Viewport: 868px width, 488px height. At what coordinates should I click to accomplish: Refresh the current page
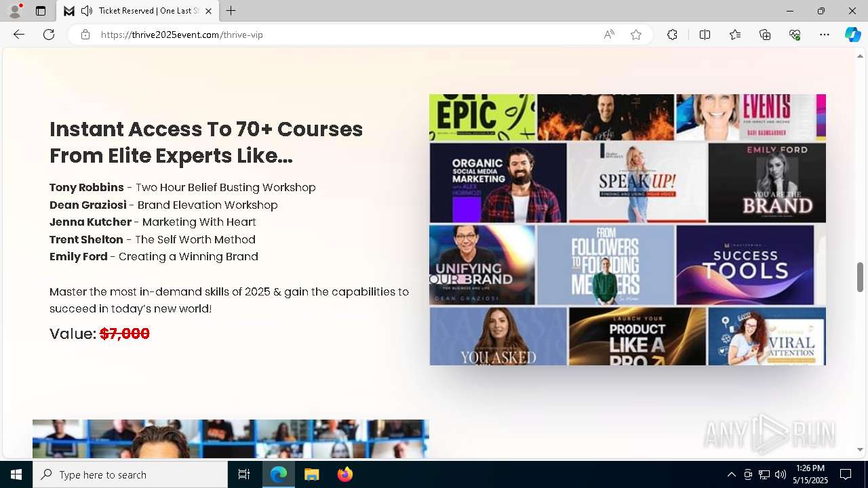coord(49,35)
